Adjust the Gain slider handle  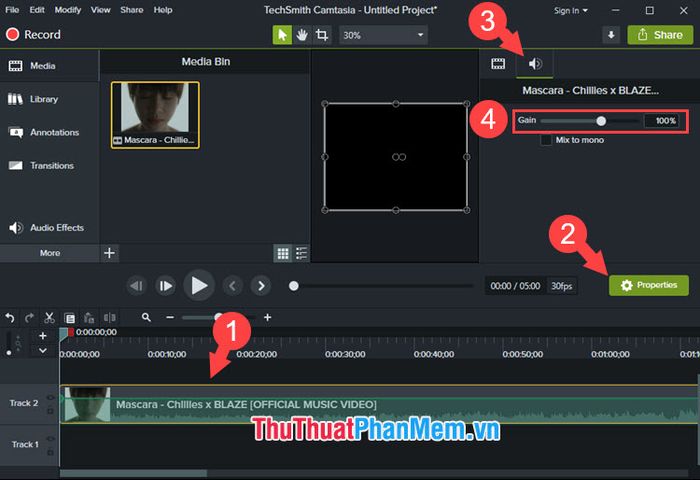click(x=601, y=121)
